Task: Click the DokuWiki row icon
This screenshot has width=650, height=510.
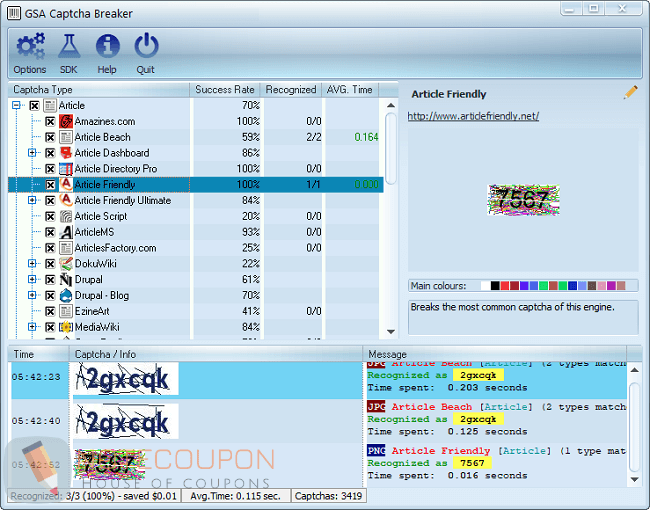Action: pos(66,264)
